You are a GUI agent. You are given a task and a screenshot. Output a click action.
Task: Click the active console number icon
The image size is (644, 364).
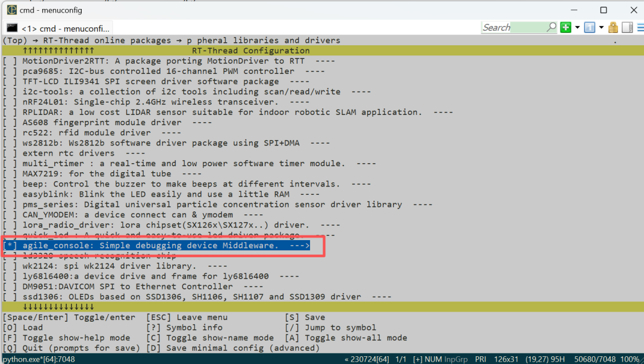590,27
